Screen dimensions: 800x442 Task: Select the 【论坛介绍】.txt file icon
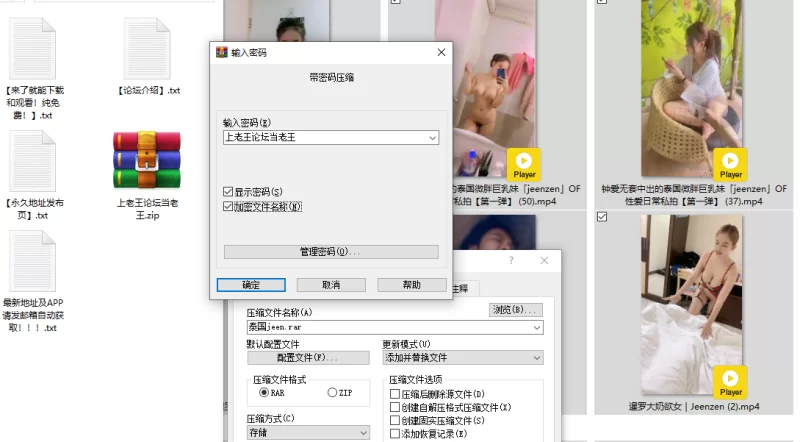tap(147, 48)
